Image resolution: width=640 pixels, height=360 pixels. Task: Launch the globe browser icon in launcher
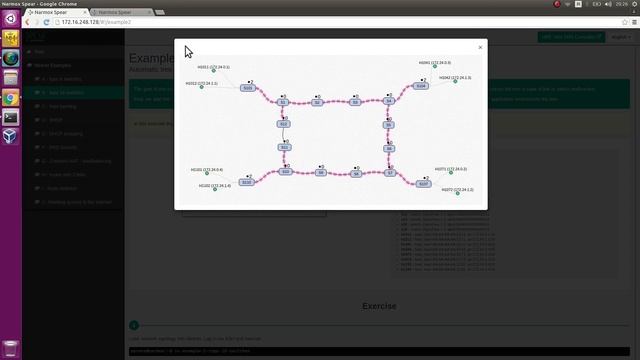coord(11,58)
